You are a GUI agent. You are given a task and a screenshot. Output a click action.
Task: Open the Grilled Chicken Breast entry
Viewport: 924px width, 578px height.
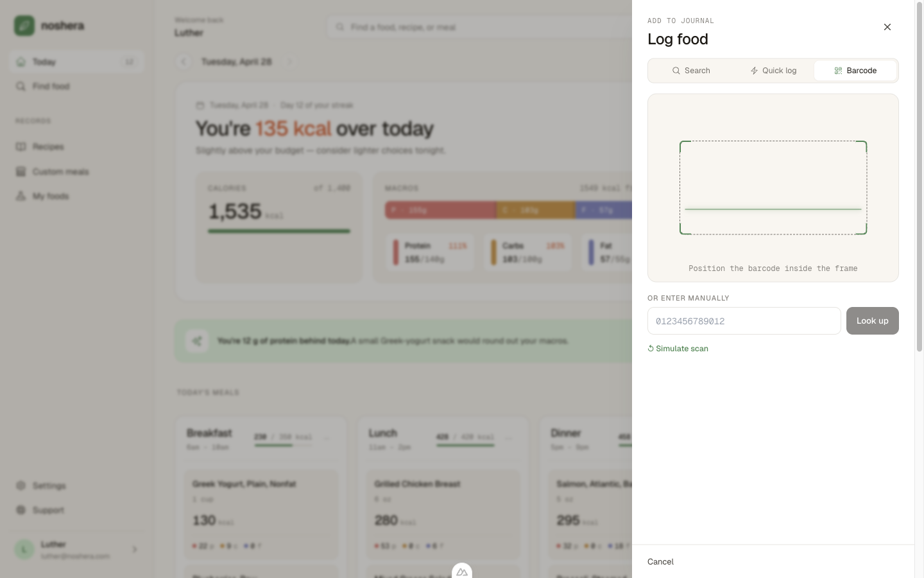(x=443, y=515)
